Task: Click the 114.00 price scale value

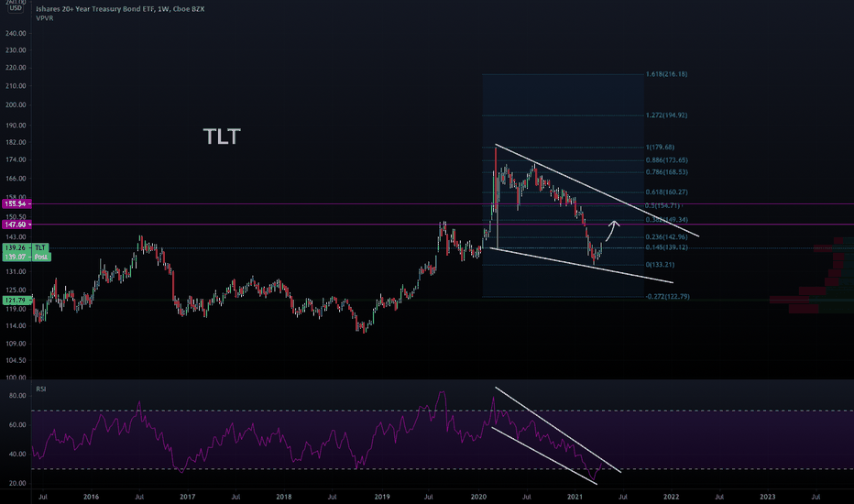Action: click(16, 326)
